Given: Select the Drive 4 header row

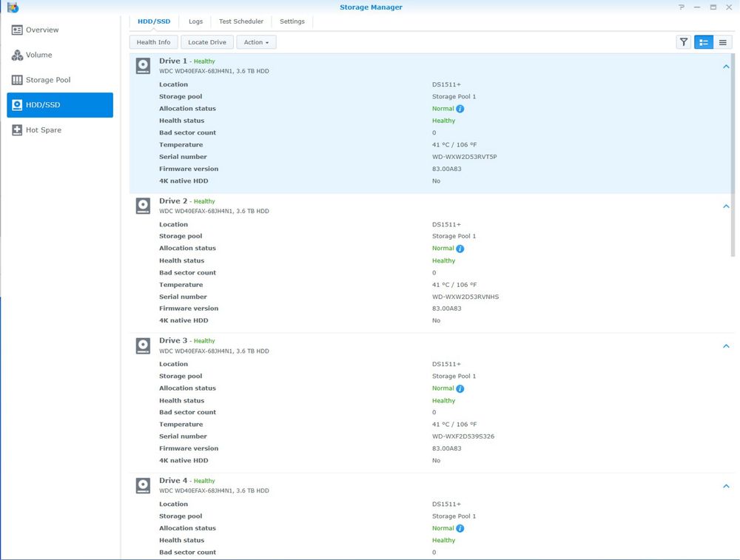Looking at the screenshot, I should coord(431,485).
